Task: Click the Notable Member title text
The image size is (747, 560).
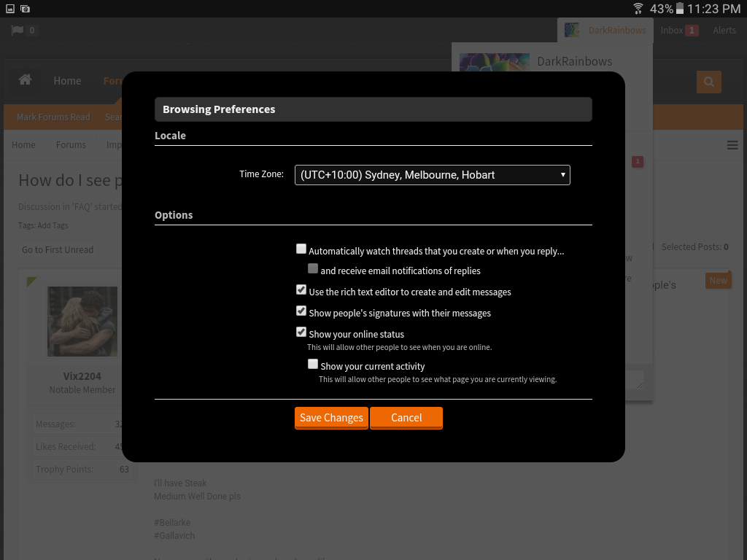Action: pos(82,390)
